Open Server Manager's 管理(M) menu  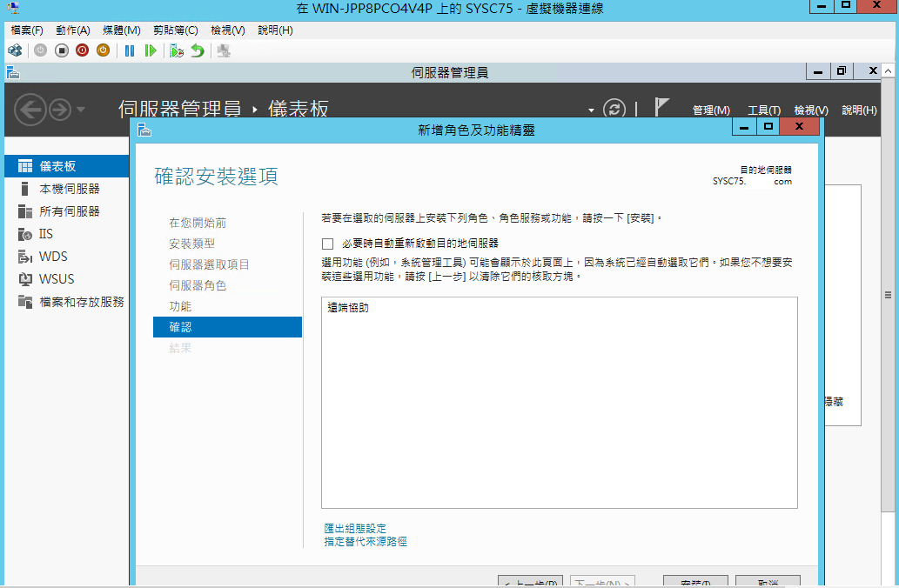coord(711,110)
